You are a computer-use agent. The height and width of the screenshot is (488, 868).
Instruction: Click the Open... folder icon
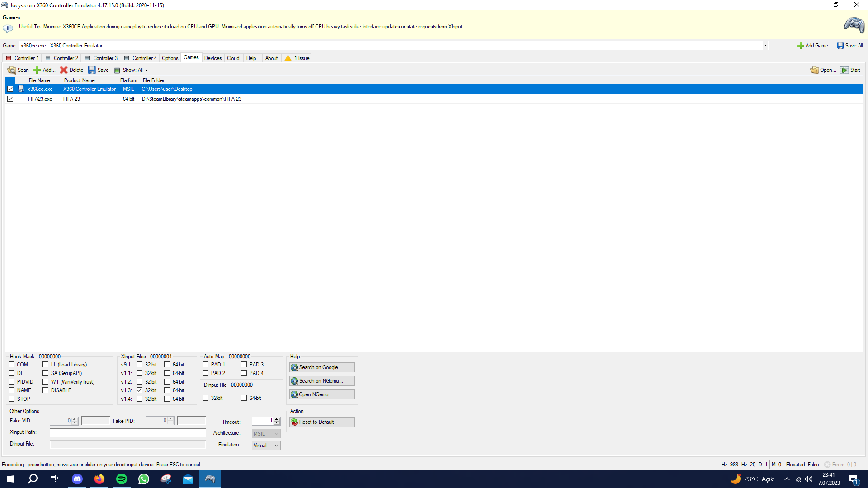click(814, 70)
